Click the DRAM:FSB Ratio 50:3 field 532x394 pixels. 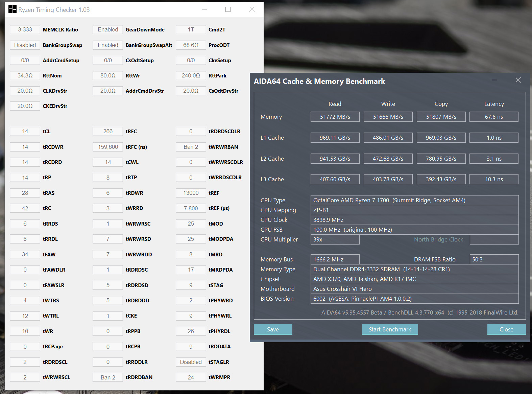tap(494, 259)
